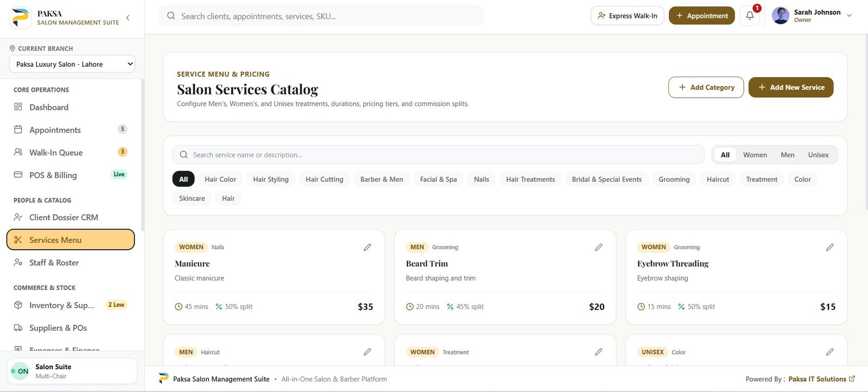Open Walk-In Queue page
This screenshot has height=392, width=868.
point(71,152)
